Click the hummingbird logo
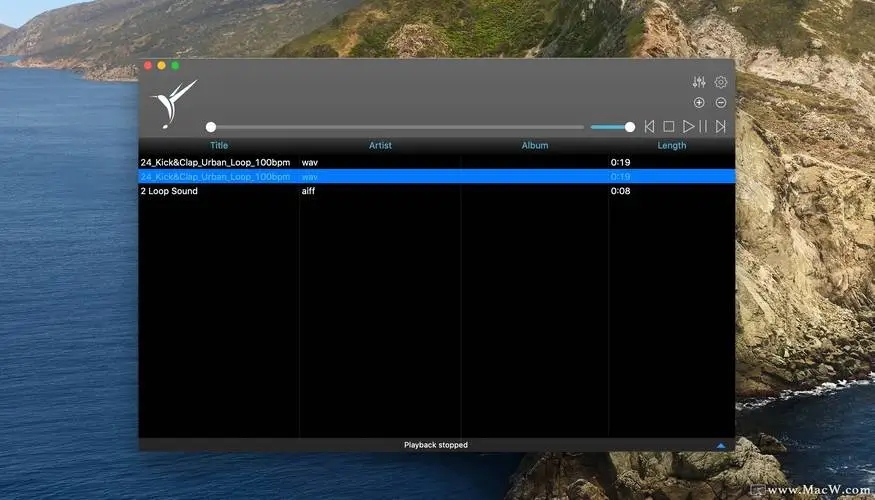 tap(174, 102)
